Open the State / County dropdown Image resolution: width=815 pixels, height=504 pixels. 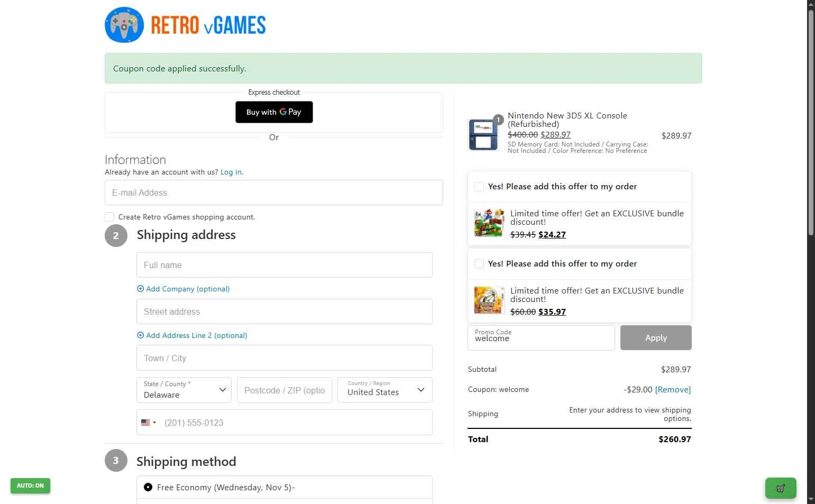coord(184,390)
